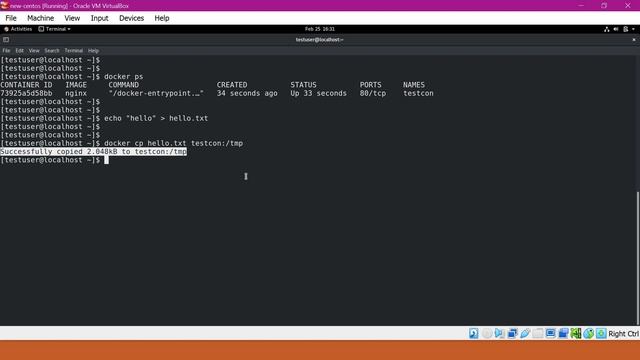Click 'COMMAND' column header
The height and width of the screenshot is (360, 640).
pos(124,85)
